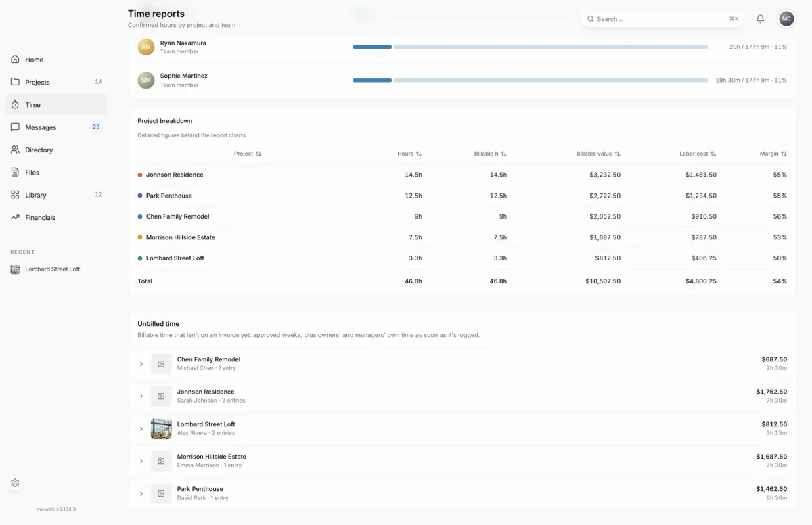Click the Directory people icon
The width and height of the screenshot is (812, 525).
[15, 150]
